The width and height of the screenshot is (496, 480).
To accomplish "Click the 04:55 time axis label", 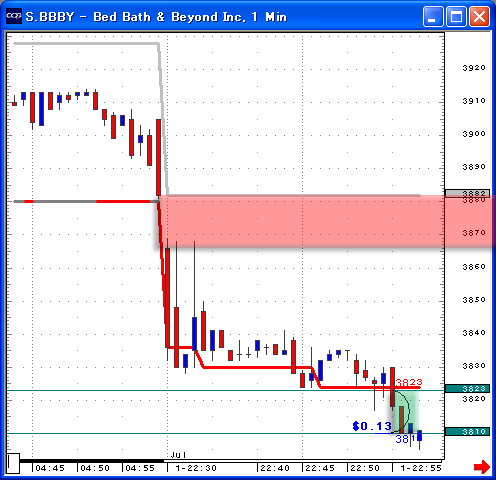I will pyautogui.click(x=140, y=468).
